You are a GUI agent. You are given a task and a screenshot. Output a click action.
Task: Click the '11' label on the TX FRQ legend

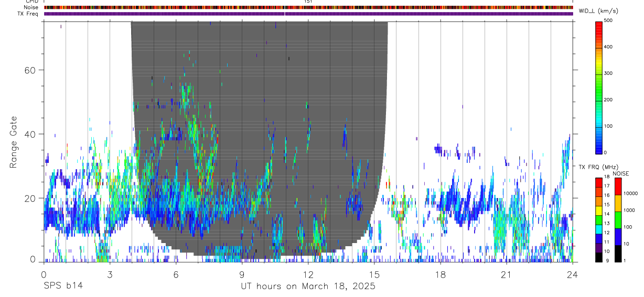coord(607,243)
